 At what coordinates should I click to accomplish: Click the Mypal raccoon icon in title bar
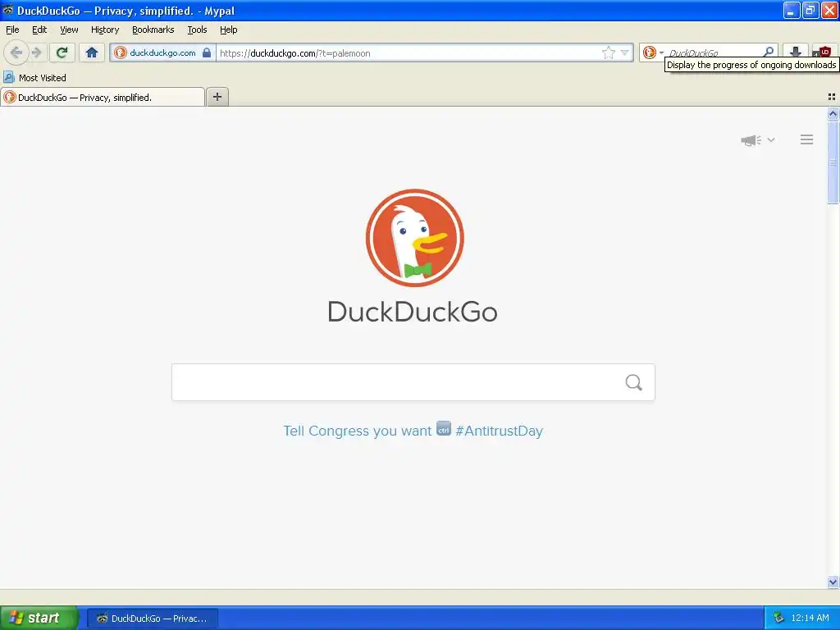[7, 10]
